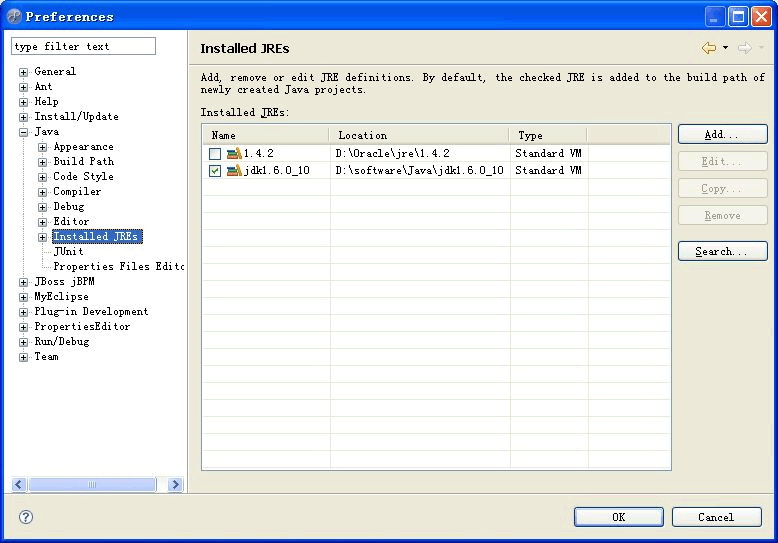Maximize the Preferences window
Screen dimensions: 778x543
point(738,17)
